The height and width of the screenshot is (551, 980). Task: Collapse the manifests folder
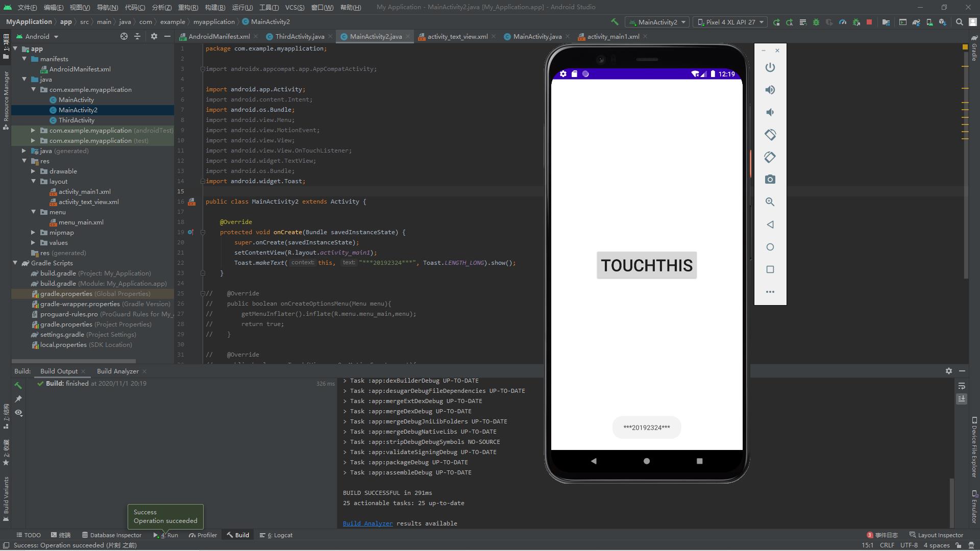point(24,59)
